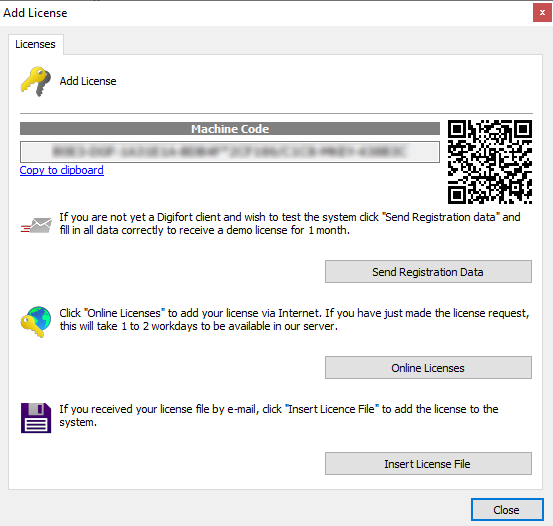Click the Add License heading text
Screen dimensions: 553x526
point(88,81)
